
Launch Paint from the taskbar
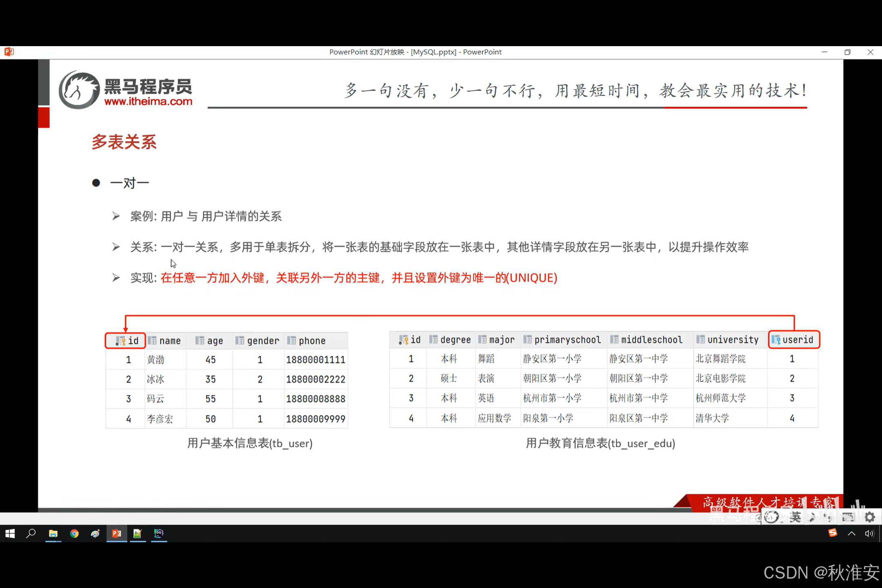pyautogui.click(x=95, y=533)
